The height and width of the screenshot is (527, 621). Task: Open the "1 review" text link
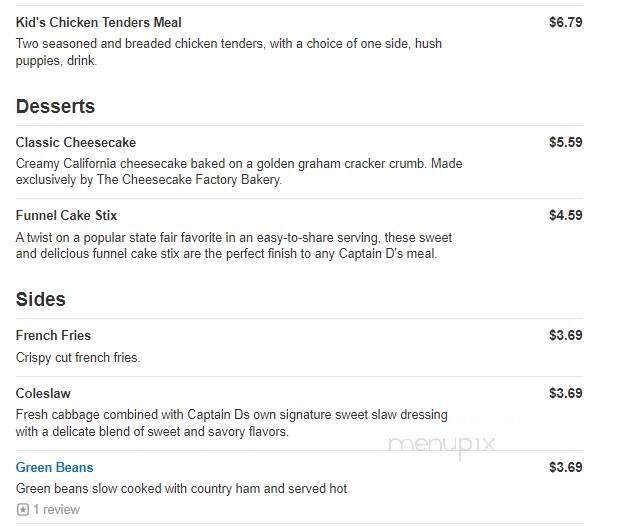click(x=56, y=510)
